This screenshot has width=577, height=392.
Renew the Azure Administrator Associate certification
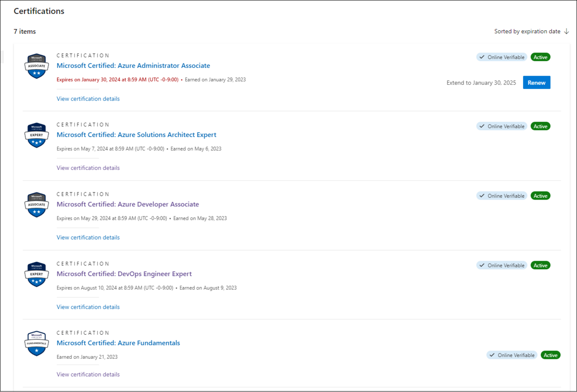537,83
